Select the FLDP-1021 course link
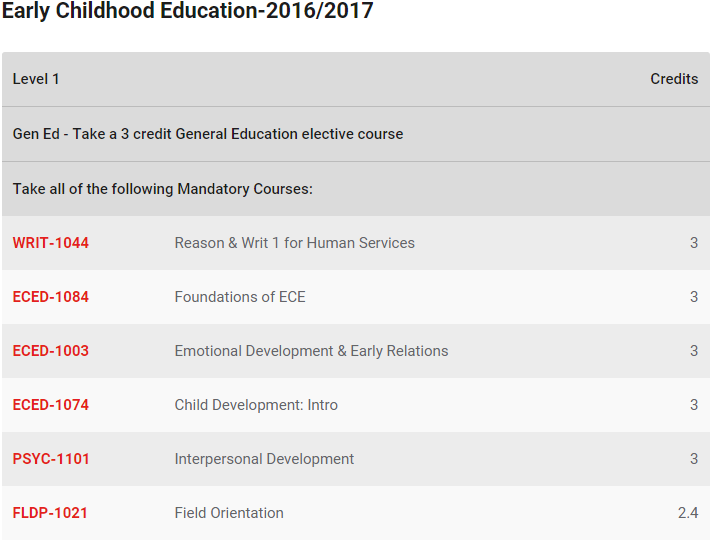This screenshot has height=543, width=715. [50, 513]
